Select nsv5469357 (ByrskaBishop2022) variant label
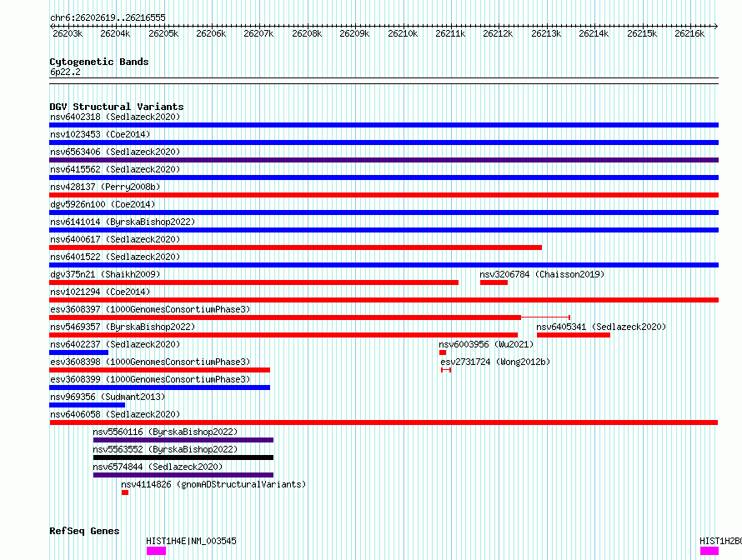The image size is (742, 560). point(123,327)
